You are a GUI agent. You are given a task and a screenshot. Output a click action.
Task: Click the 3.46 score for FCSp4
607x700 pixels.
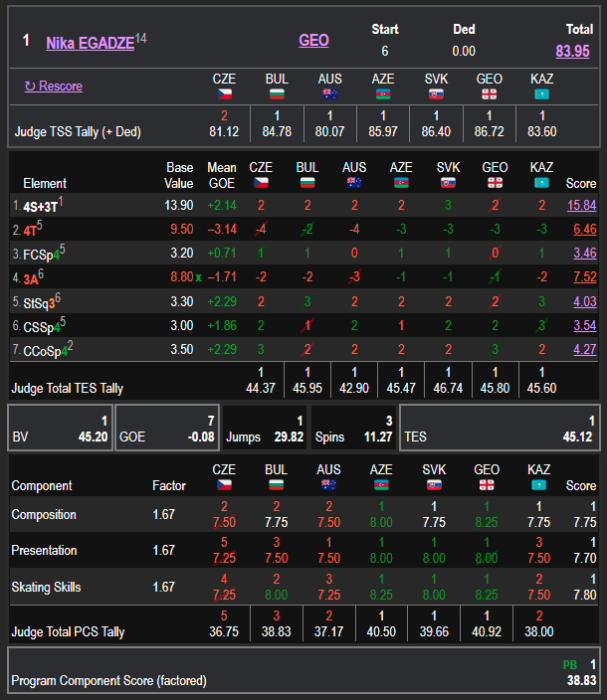pyautogui.click(x=585, y=253)
